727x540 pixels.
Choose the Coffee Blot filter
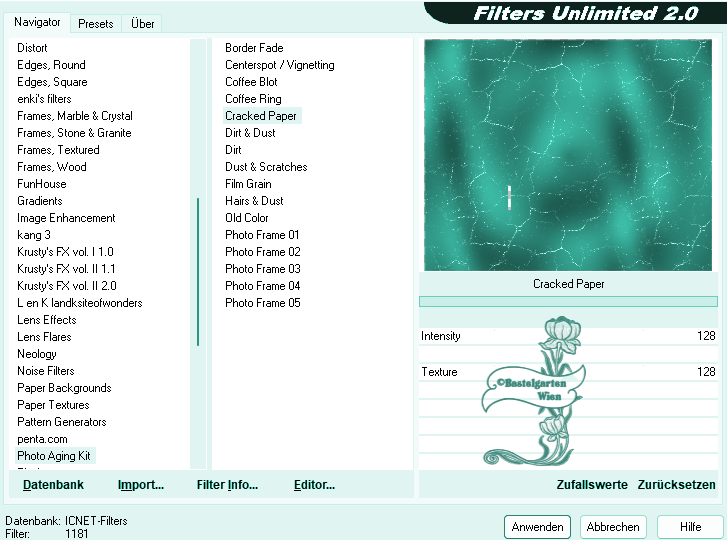(251, 82)
